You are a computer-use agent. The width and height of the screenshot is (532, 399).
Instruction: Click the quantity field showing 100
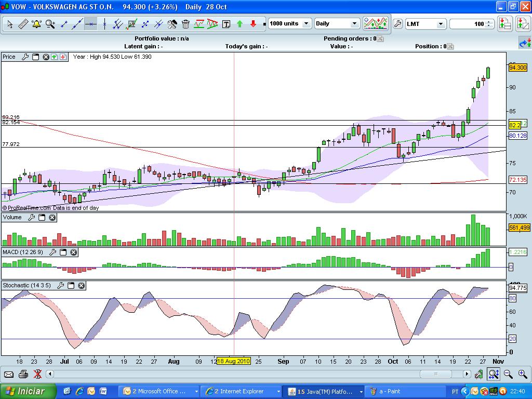click(468, 24)
